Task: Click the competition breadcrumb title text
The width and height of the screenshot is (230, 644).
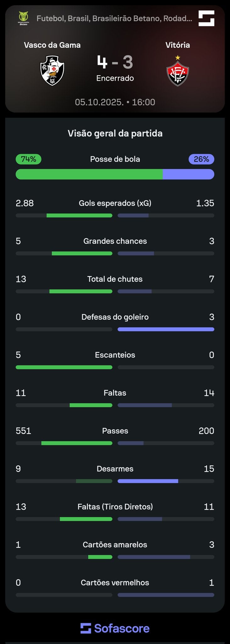Action: pos(114,19)
